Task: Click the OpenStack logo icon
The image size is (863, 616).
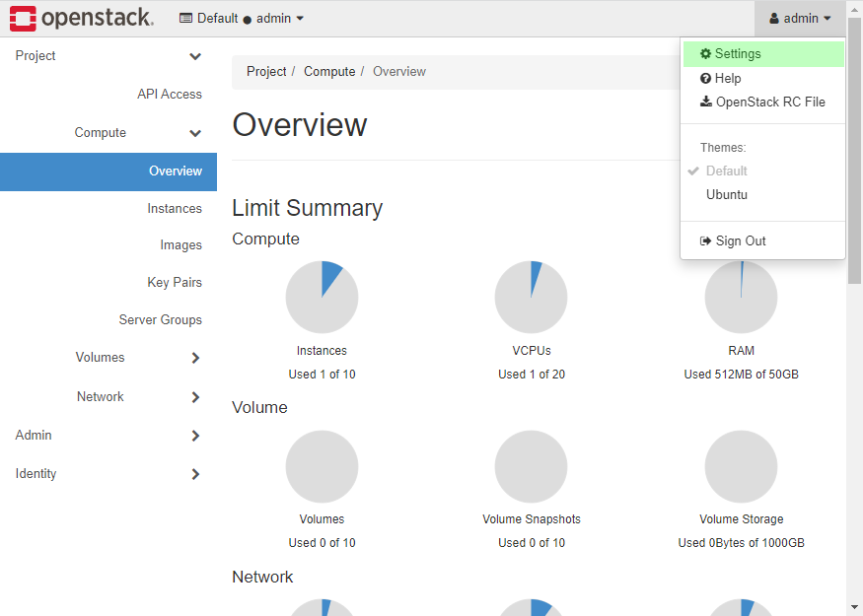Action: 23,19
